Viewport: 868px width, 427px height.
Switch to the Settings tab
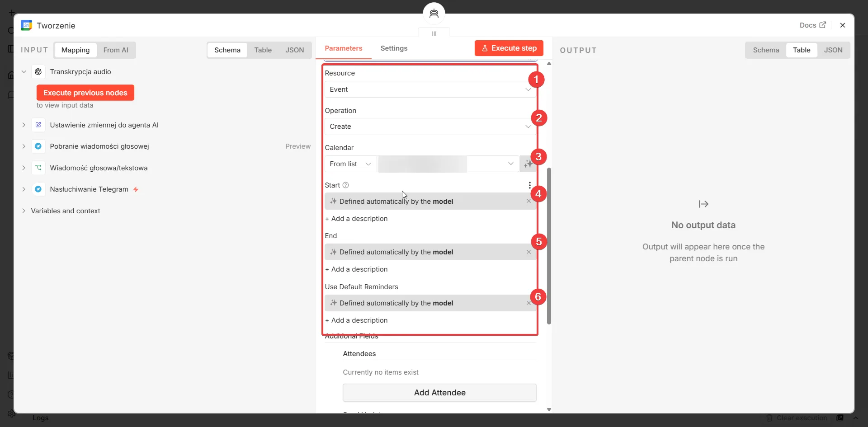click(x=394, y=48)
